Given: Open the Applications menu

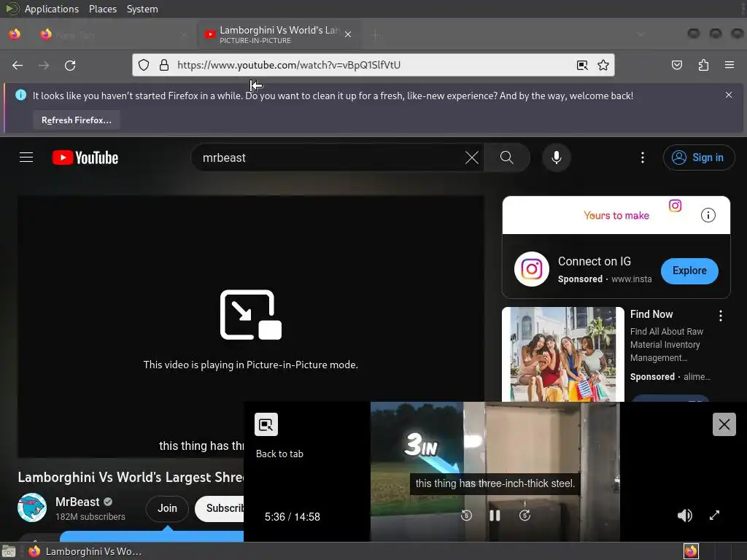Looking at the screenshot, I should tap(52, 9).
